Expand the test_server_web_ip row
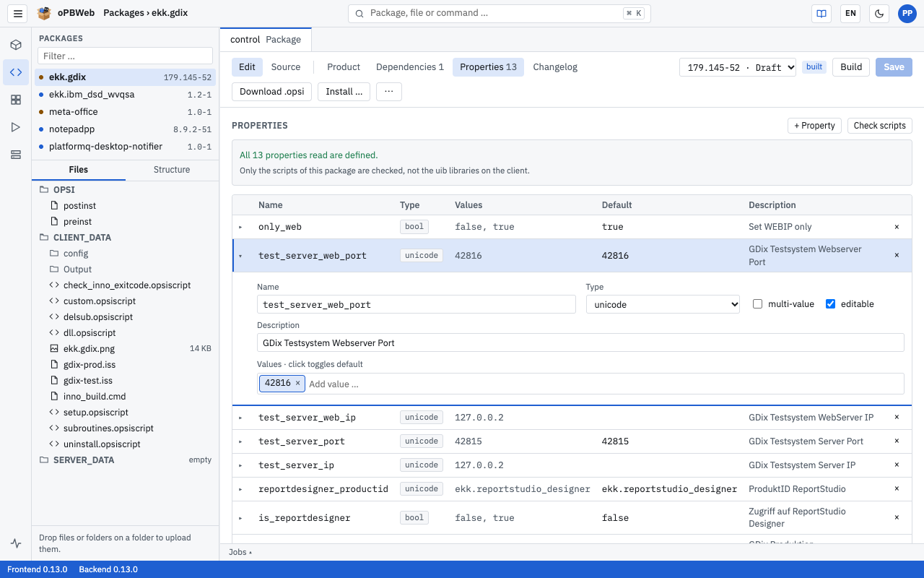 tap(241, 418)
